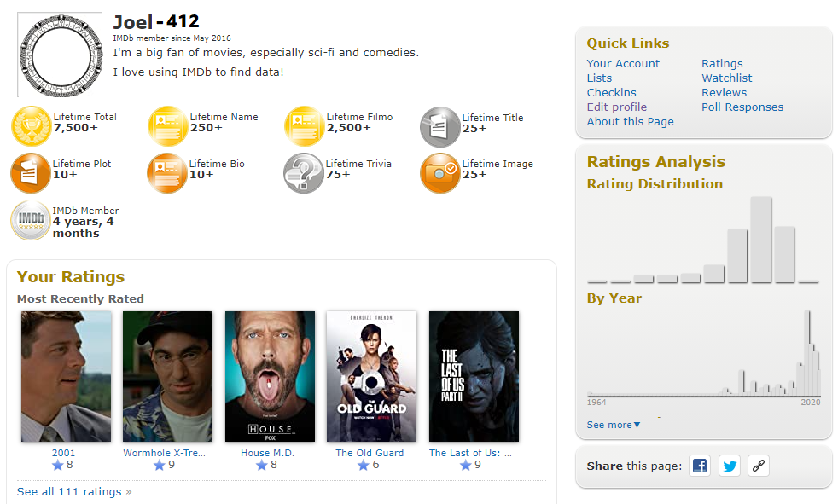Open The Old Guard poster thumbnail
This screenshot has height=504, width=838.
[371, 376]
